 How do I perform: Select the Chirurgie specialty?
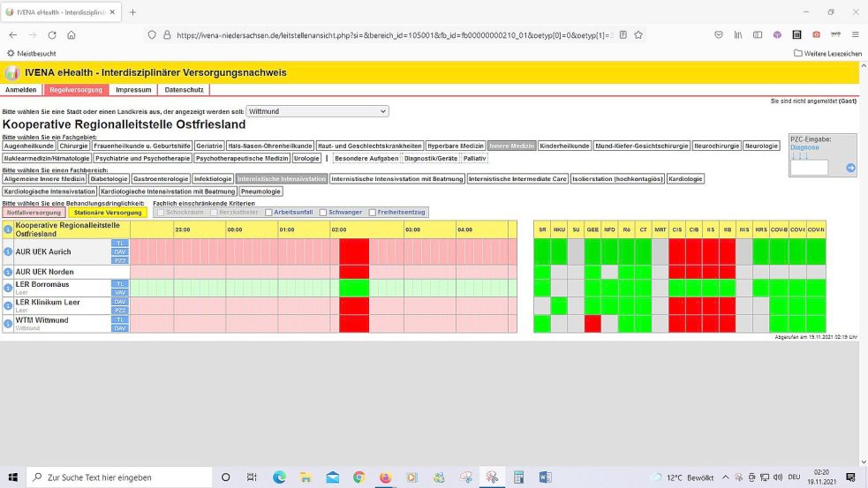pyautogui.click(x=73, y=146)
